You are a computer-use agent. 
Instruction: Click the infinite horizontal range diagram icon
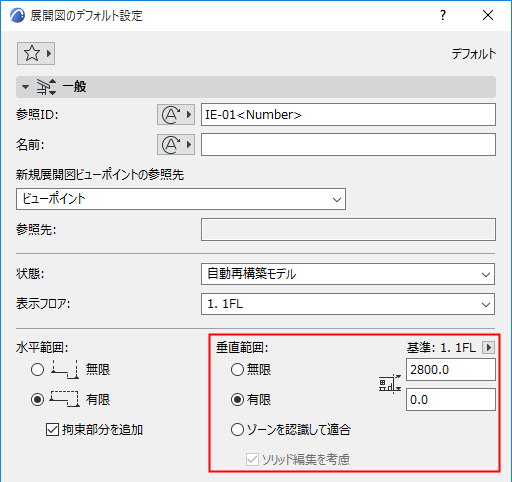(x=65, y=369)
